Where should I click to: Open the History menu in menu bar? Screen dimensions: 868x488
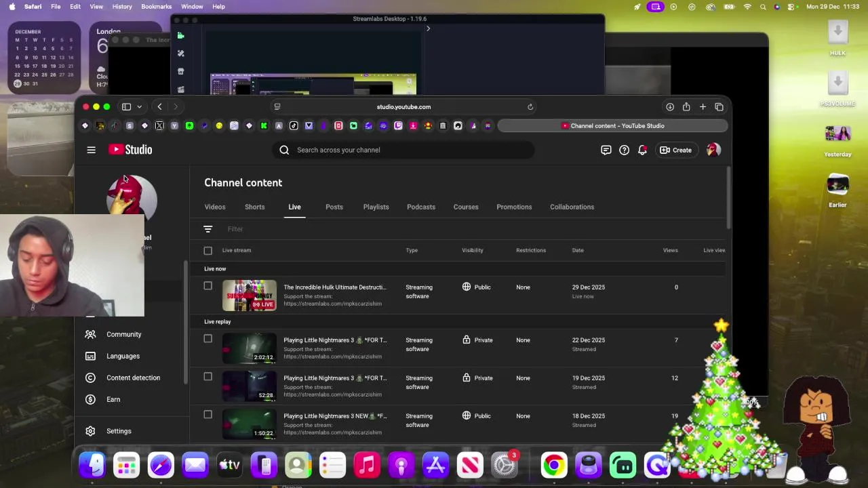(122, 6)
